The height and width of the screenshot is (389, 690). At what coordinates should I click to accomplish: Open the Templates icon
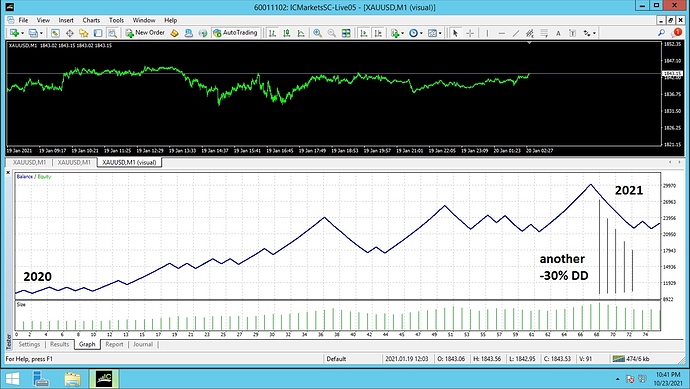click(432, 33)
